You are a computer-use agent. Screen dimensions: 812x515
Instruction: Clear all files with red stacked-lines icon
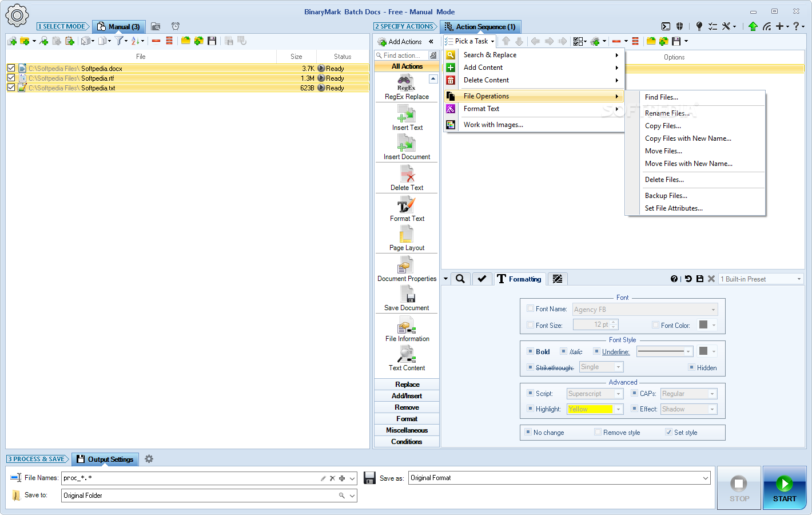[169, 41]
